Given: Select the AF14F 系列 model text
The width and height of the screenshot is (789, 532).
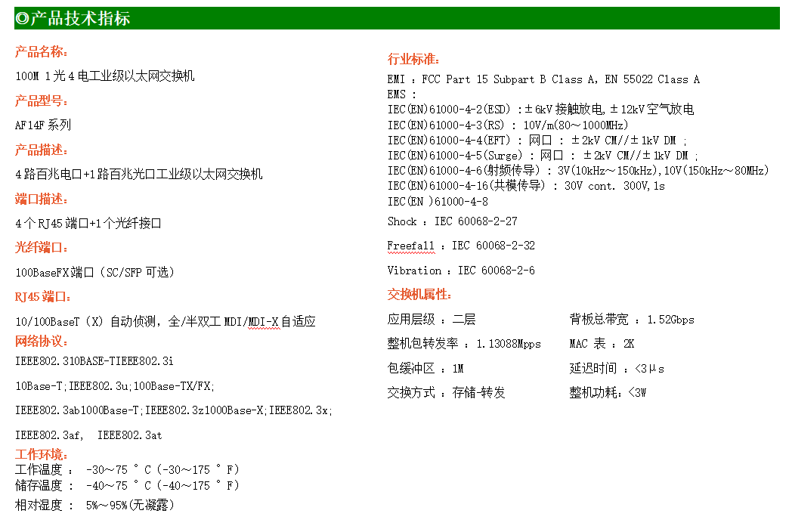Looking at the screenshot, I should 43,125.
